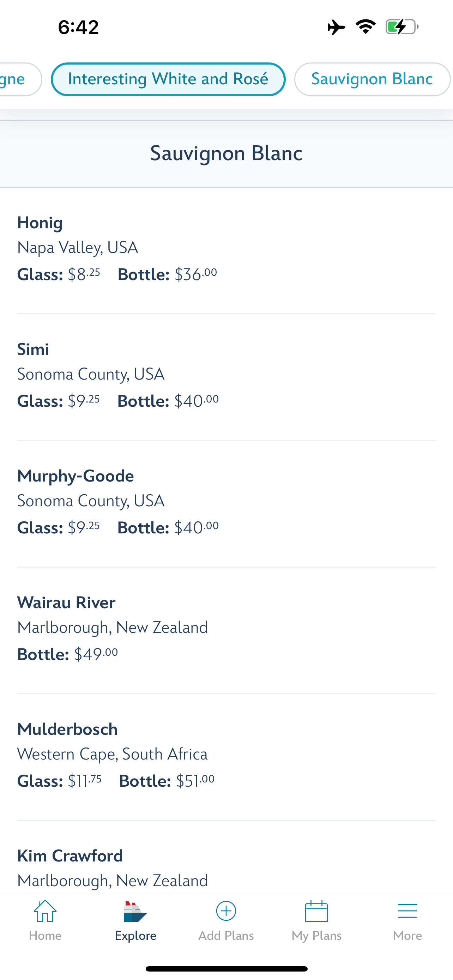453x980 pixels.
Task: Tap the battery charging status icon
Action: [x=401, y=27]
